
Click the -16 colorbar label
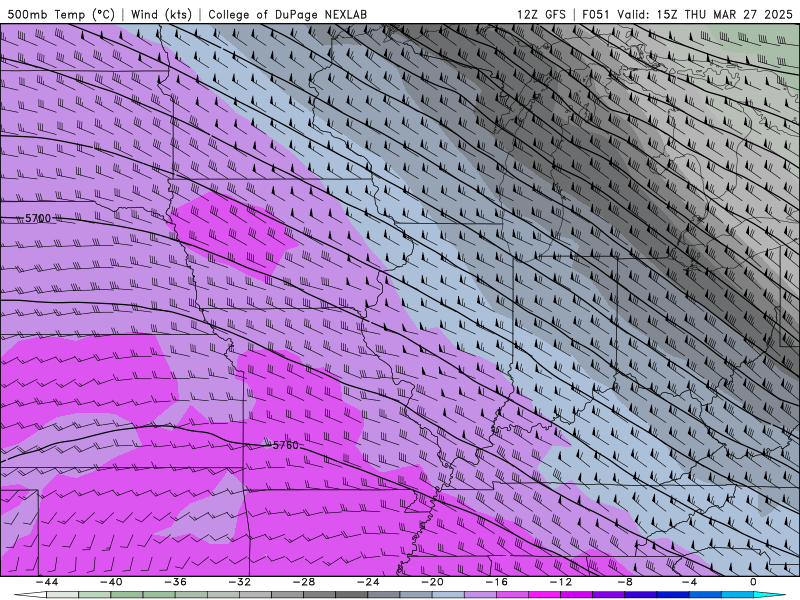(496, 582)
